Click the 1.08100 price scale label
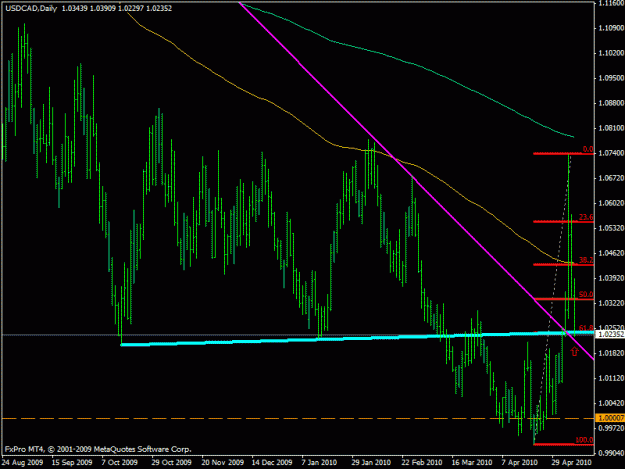The image size is (625, 469). (x=611, y=128)
